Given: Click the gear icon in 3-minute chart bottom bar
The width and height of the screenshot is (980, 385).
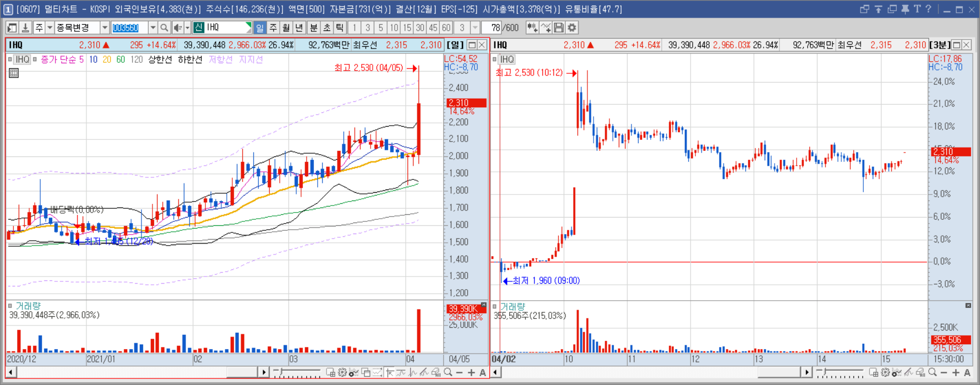Looking at the screenshot, I should (x=885, y=373).
